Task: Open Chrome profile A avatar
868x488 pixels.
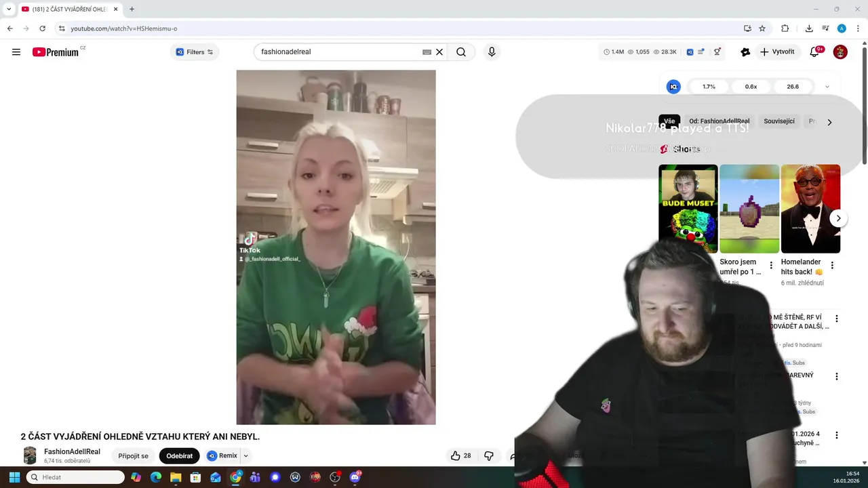Action: 842,28
